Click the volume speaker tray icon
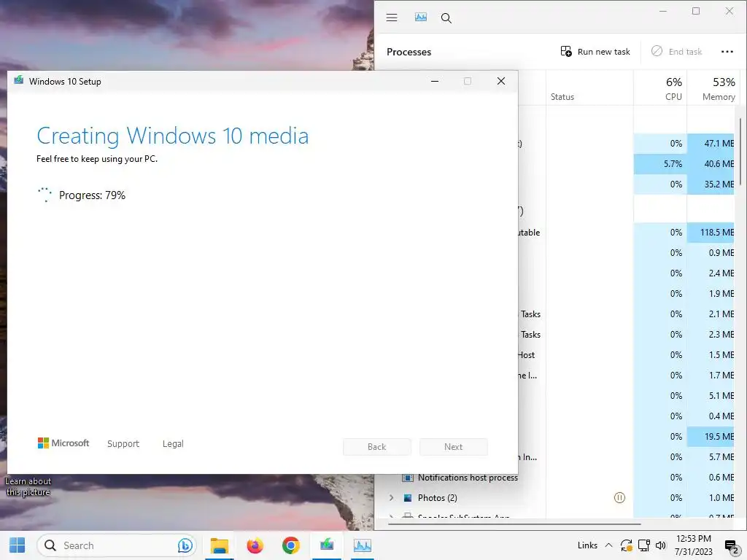This screenshot has width=747, height=560. [x=661, y=545]
